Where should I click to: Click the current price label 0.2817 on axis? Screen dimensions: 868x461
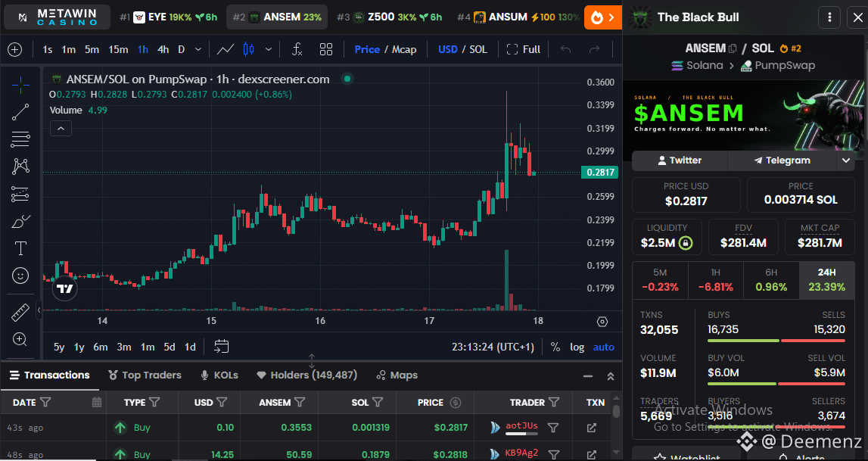click(599, 172)
